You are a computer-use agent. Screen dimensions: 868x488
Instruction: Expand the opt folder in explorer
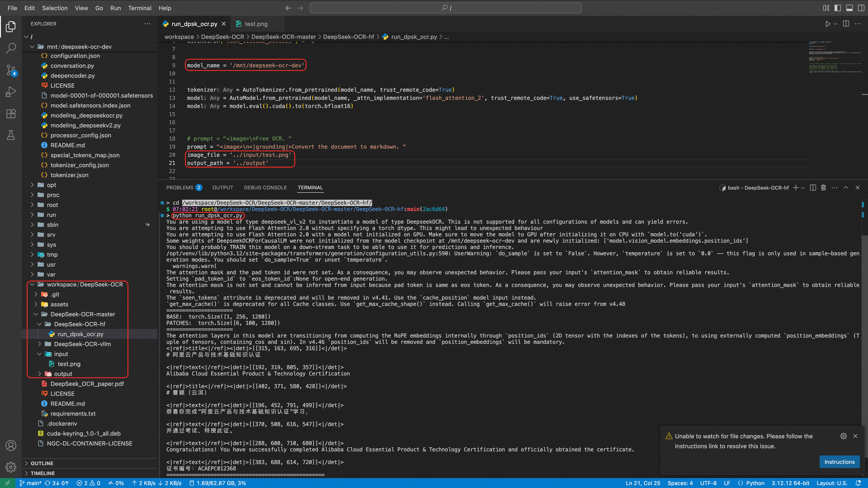coord(51,185)
